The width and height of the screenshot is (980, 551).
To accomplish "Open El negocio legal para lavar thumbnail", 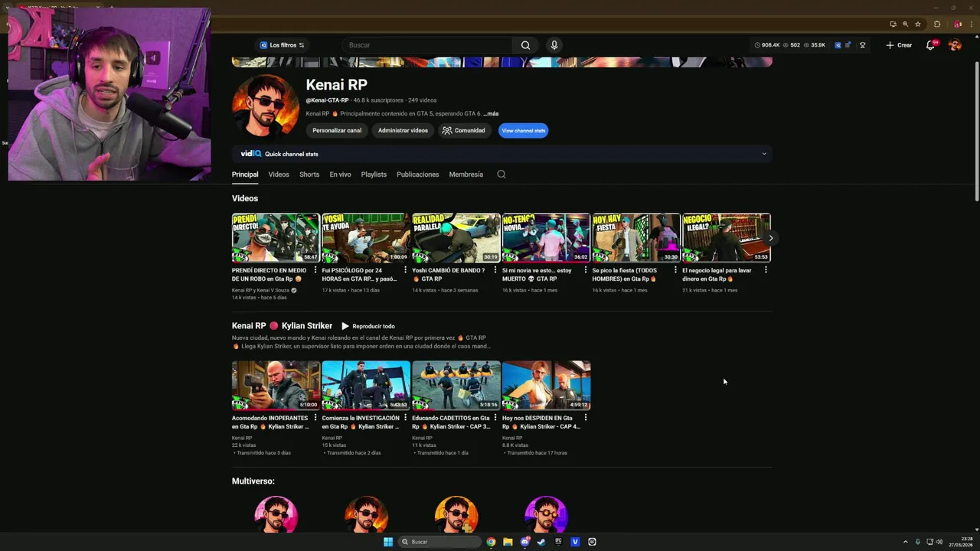I will pyautogui.click(x=726, y=238).
